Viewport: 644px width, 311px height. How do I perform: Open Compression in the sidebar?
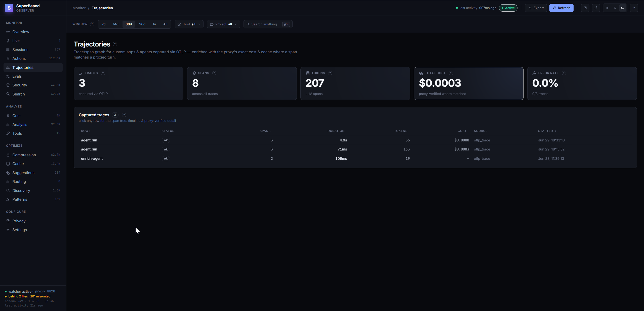point(33,155)
